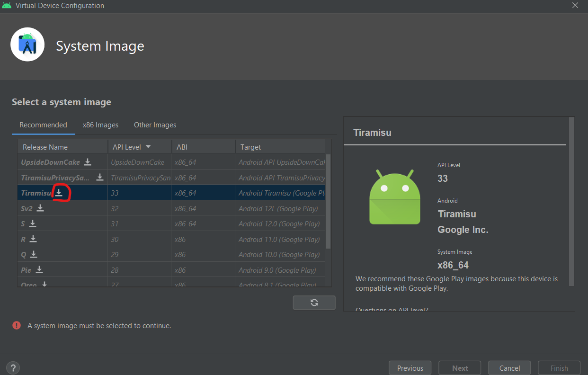Click Android API UpsideDownCake target cell

(x=280, y=162)
